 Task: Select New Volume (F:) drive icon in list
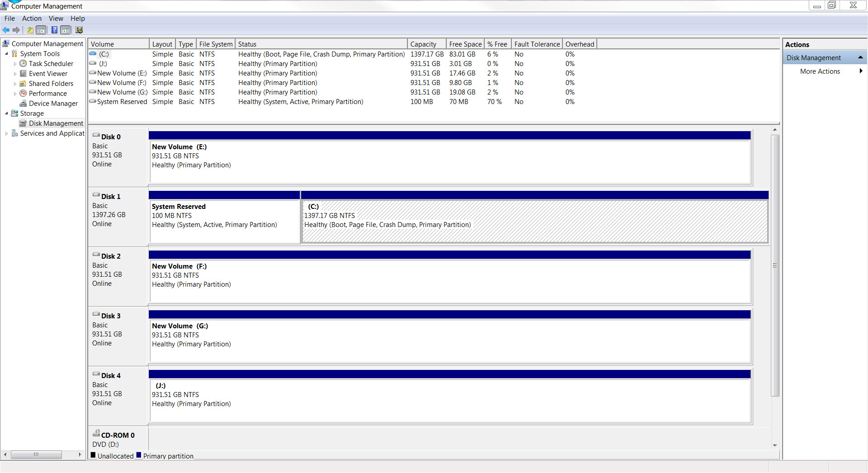pyautogui.click(x=93, y=82)
